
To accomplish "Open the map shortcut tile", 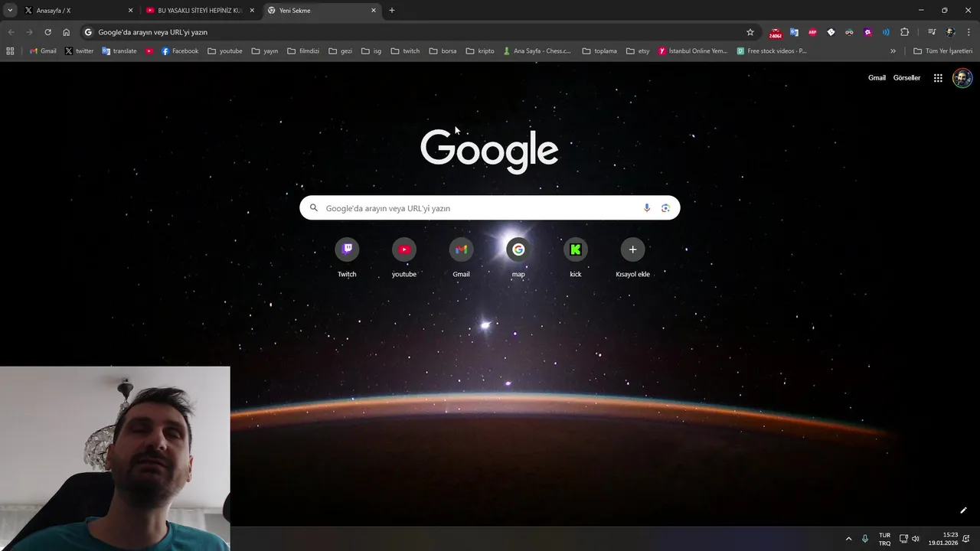I will [x=518, y=258].
